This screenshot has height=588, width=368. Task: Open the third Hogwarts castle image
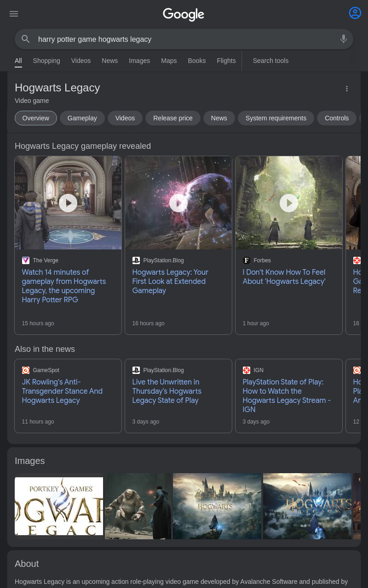(x=217, y=506)
